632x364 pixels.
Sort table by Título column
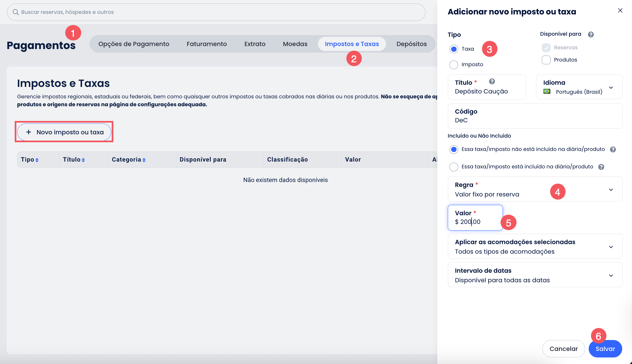click(83, 160)
